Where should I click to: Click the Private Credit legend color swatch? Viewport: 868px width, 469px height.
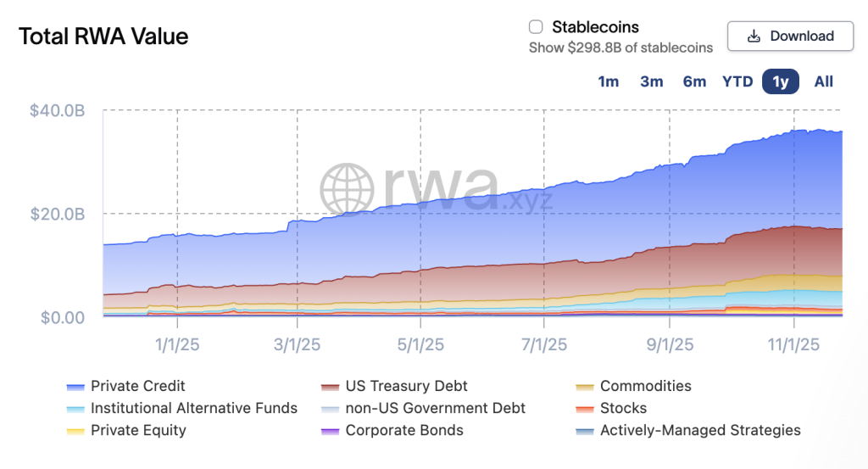click(75, 387)
